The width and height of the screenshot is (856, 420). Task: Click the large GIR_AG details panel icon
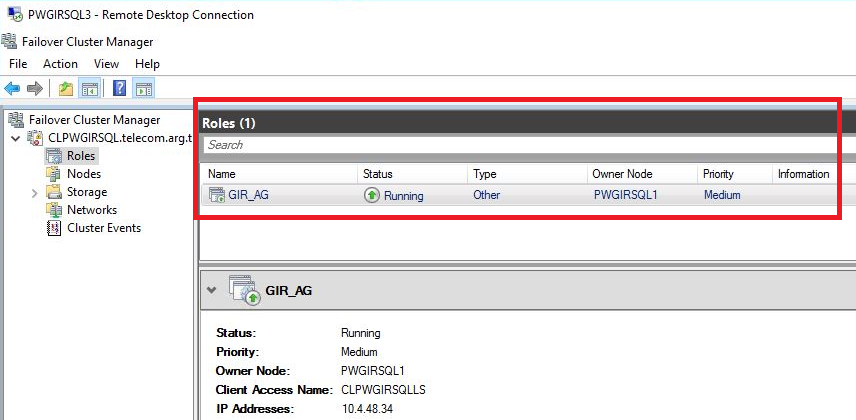[244, 290]
